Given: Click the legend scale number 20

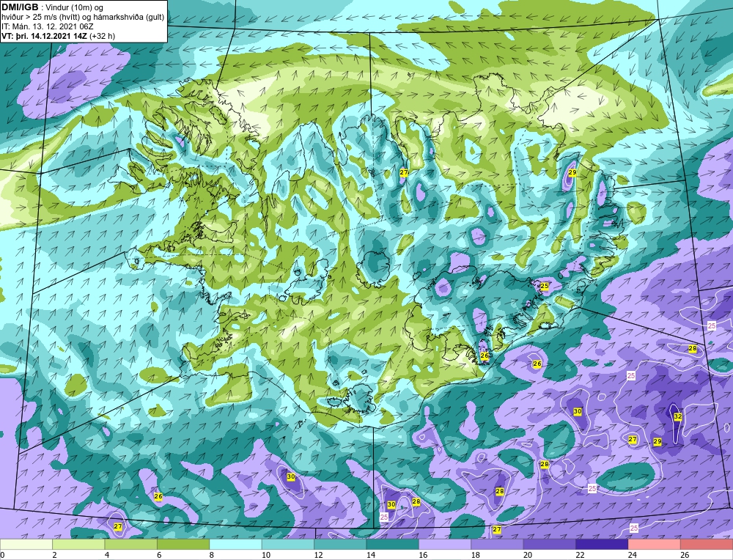Looking at the screenshot, I should [x=527, y=555].
